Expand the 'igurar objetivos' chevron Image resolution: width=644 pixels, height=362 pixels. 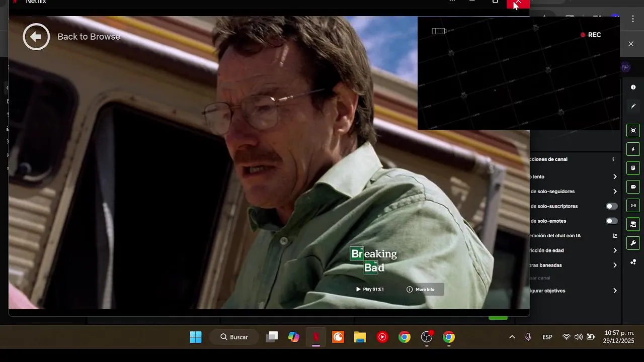click(615, 291)
